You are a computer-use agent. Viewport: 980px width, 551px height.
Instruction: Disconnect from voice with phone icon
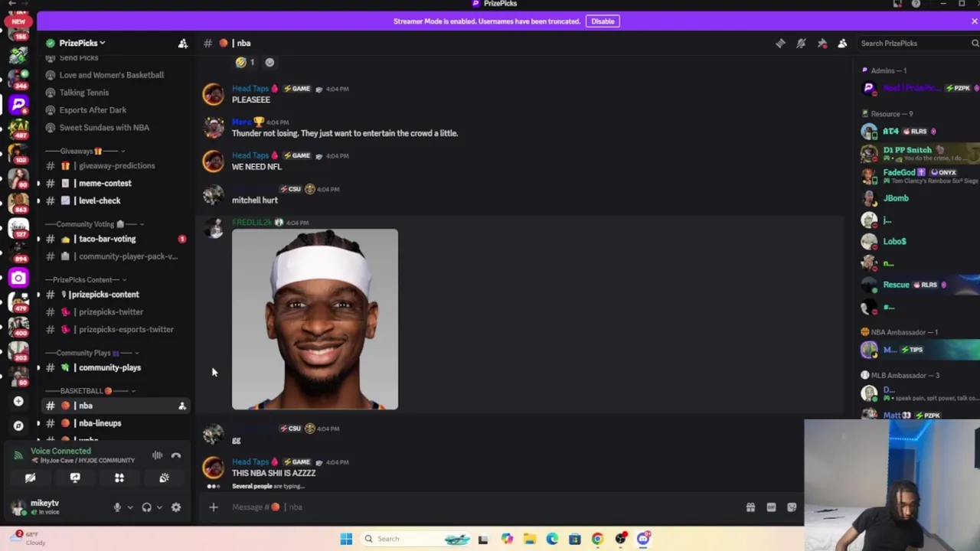point(176,455)
